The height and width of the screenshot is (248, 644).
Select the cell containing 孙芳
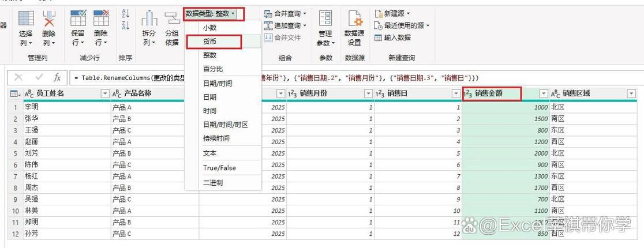coord(66,234)
